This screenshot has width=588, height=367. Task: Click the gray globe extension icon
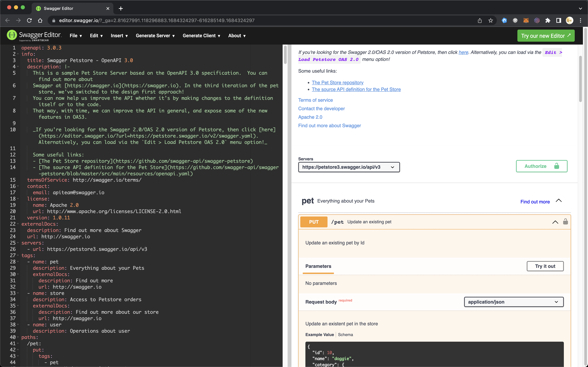click(515, 20)
